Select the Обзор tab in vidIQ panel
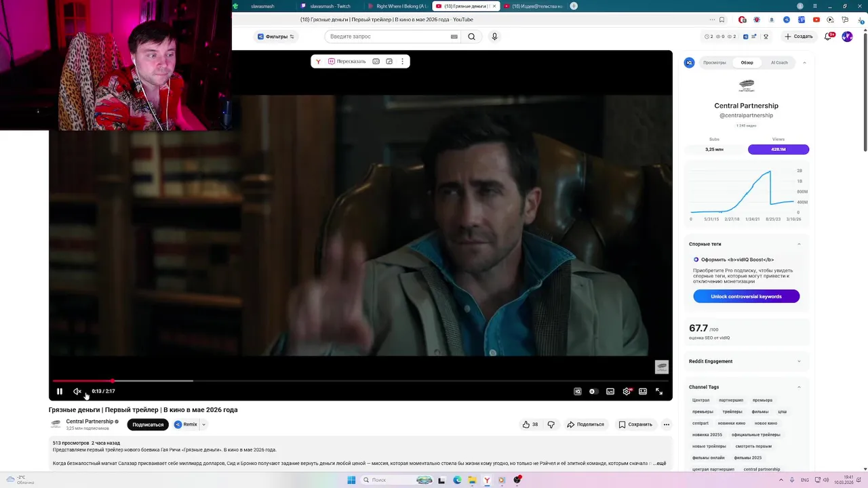 pyautogui.click(x=747, y=62)
